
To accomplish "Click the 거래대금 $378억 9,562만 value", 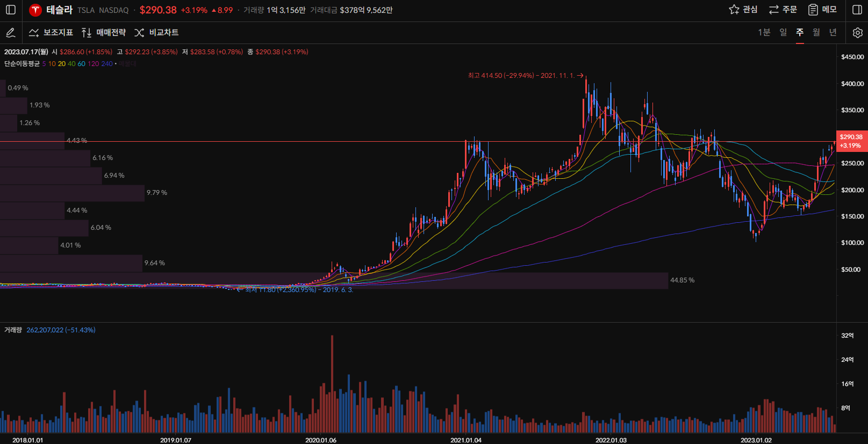I will pos(366,10).
